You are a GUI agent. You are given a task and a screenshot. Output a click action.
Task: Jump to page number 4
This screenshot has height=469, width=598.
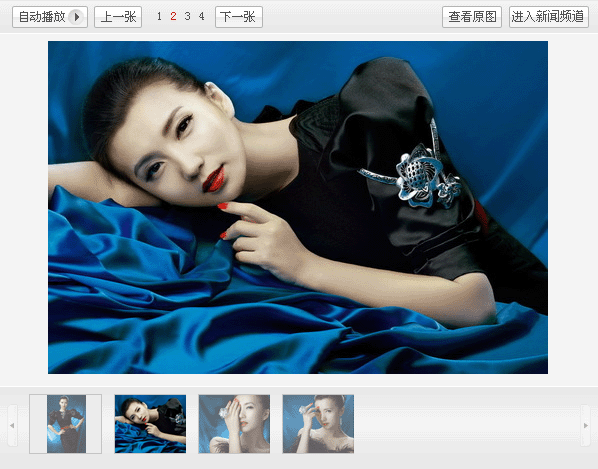point(201,16)
